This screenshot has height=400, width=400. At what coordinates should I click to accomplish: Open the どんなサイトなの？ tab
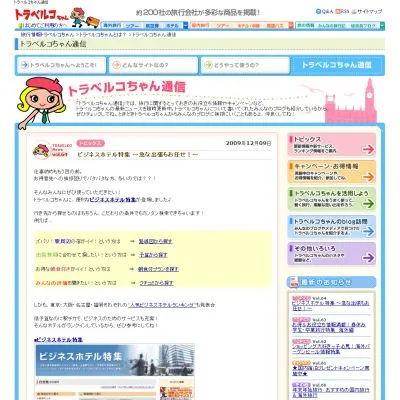[153, 65]
